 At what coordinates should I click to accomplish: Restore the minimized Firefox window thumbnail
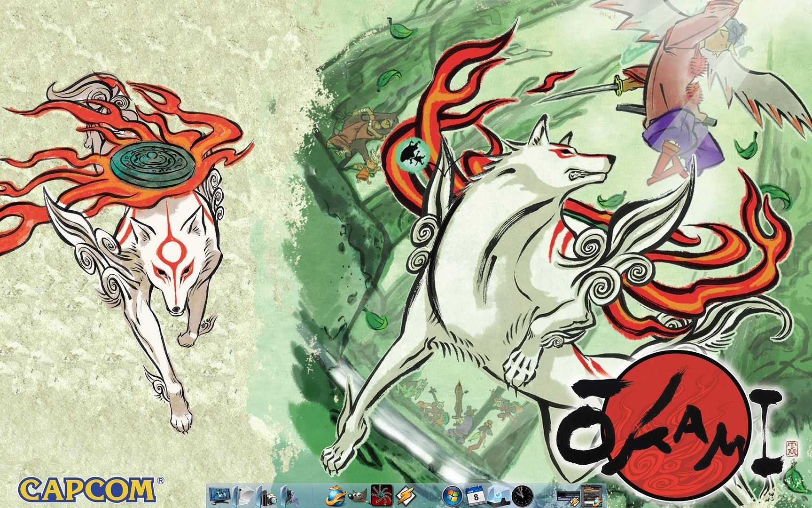point(593,495)
